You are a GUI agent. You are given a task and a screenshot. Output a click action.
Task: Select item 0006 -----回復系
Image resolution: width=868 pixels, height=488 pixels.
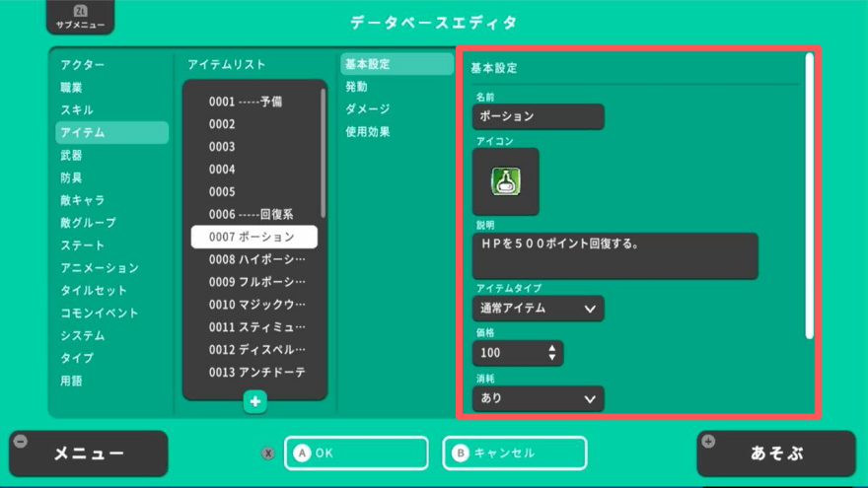[x=254, y=214]
